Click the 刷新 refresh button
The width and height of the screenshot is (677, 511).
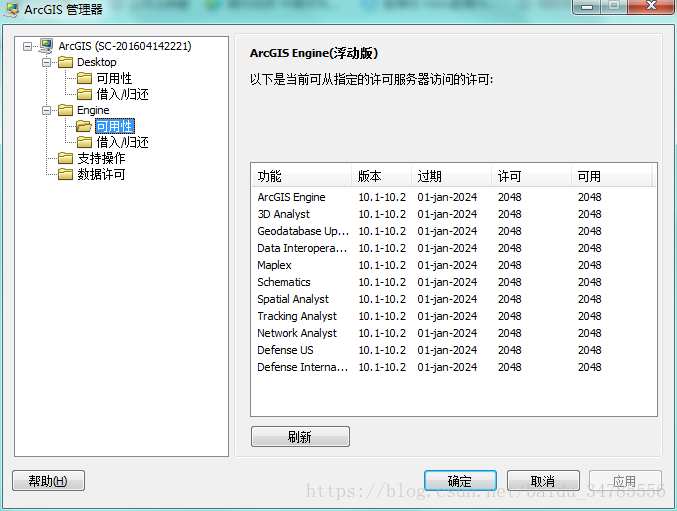coord(300,437)
